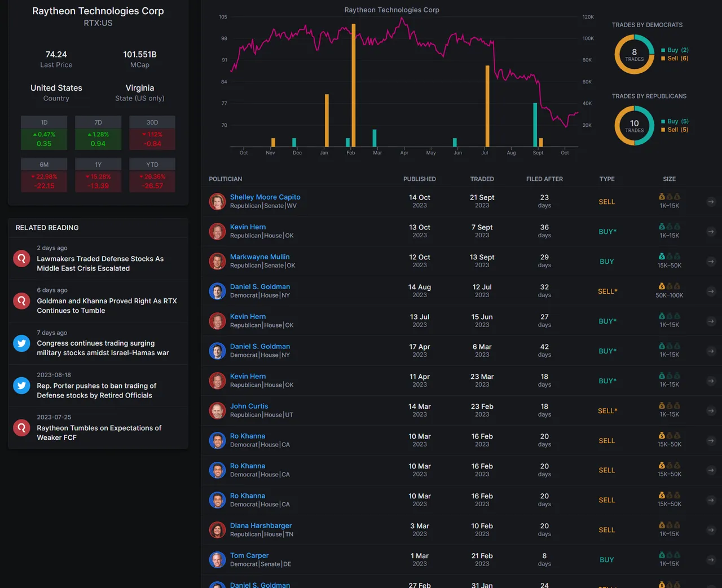Click the arrow icon for Markwayne Mullin's row

(711, 262)
